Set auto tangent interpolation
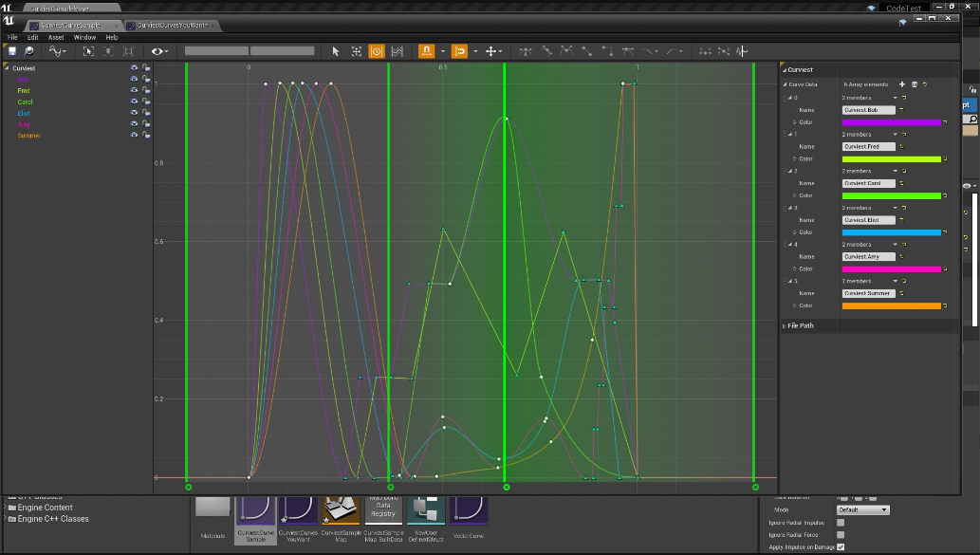This screenshot has height=555, width=980. pos(526,51)
